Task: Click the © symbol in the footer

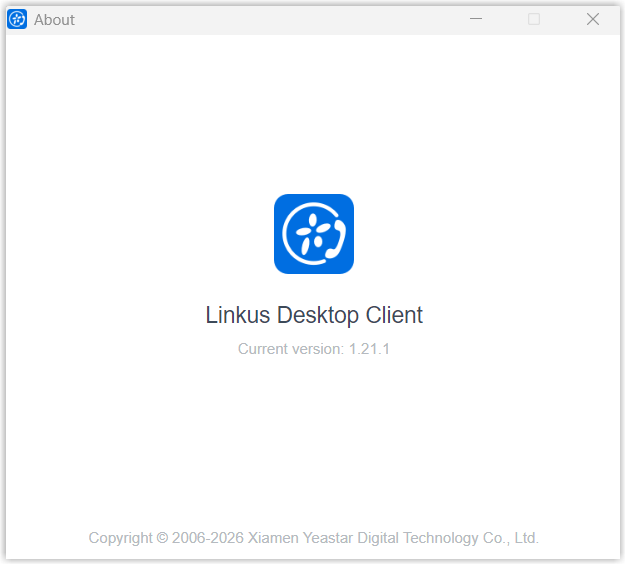Action: [162, 538]
